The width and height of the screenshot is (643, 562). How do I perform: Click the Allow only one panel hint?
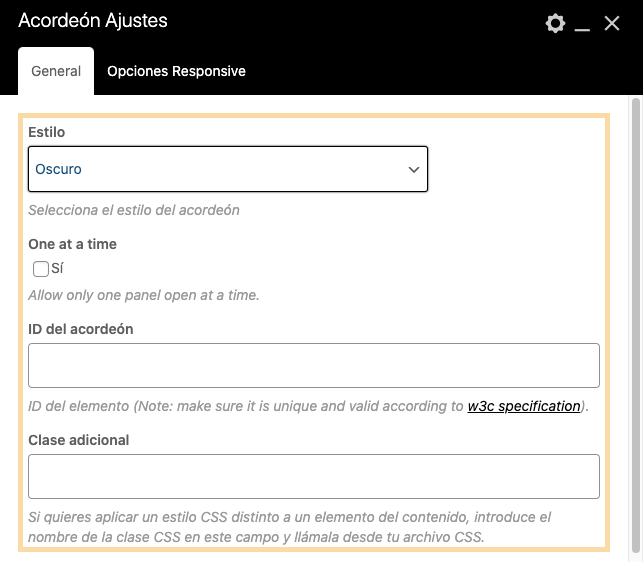[x=143, y=295]
